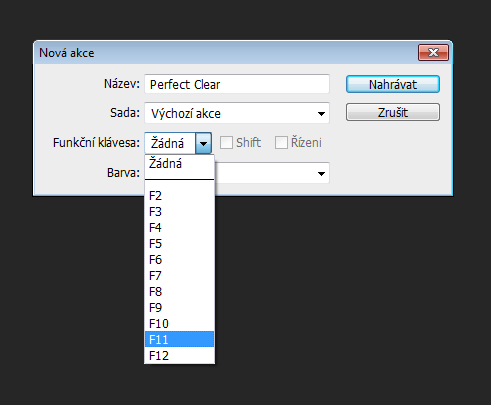Pick F9 from the list
Image resolution: width=491 pixels, height=405 pixels.
pyautogui.click(x=179, y=307)
